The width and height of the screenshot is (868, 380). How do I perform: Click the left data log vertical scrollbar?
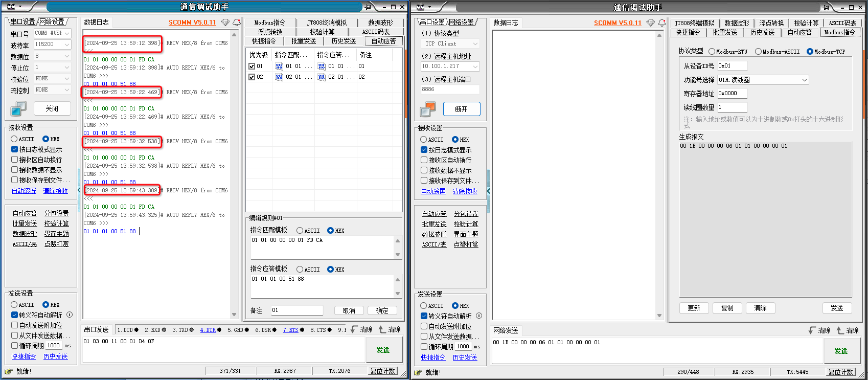(x=234, y=174)
